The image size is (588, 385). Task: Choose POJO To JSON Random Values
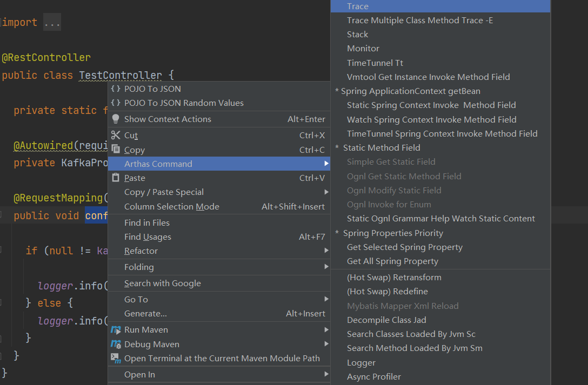click(219, 103)
